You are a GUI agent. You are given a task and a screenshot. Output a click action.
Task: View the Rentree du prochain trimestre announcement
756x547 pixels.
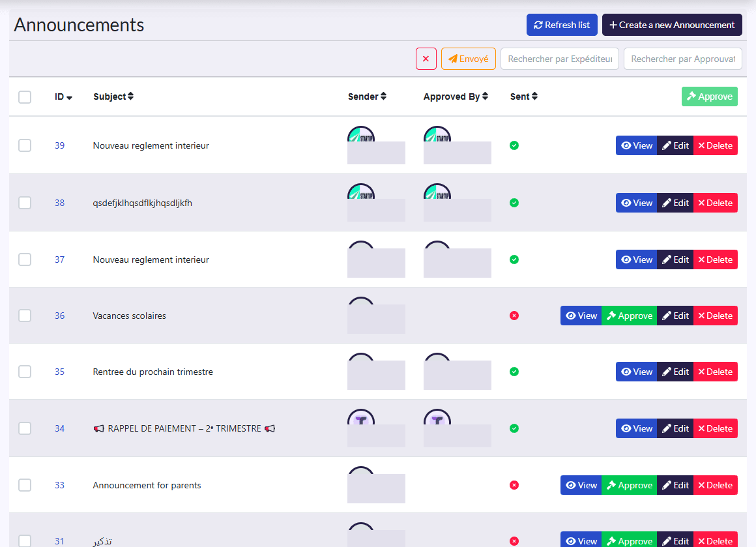click(637, 372)
